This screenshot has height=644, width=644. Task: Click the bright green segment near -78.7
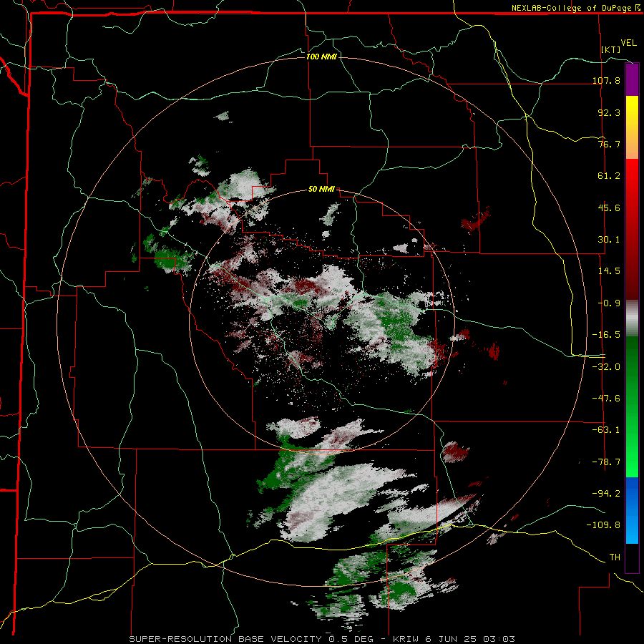click(632, 462)
